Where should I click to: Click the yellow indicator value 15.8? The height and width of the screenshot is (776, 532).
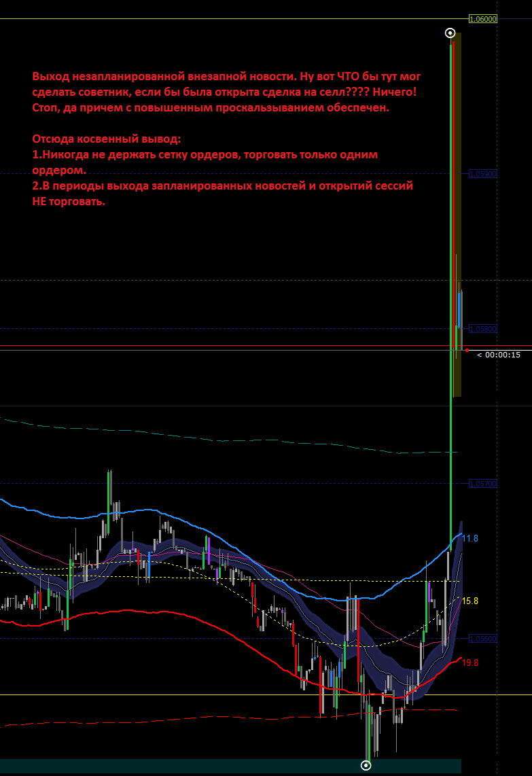[x=470, y=601]
